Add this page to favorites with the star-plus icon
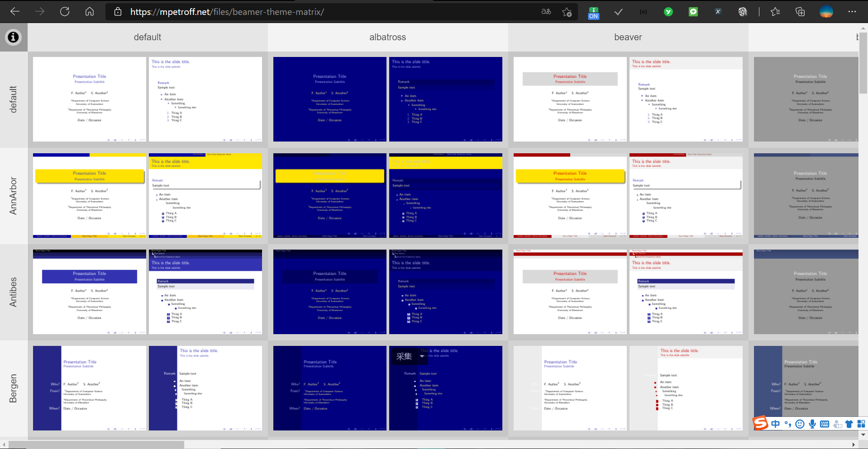 click(567, 12)
